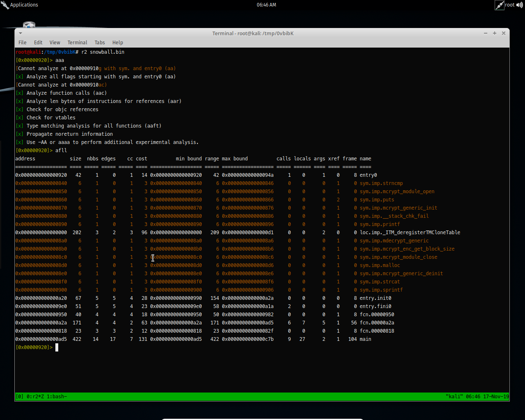Image resolution: width=525 pixels, height=420 pixels.
Task: Click 'entry.init0' function name
Action: (376, 298)
